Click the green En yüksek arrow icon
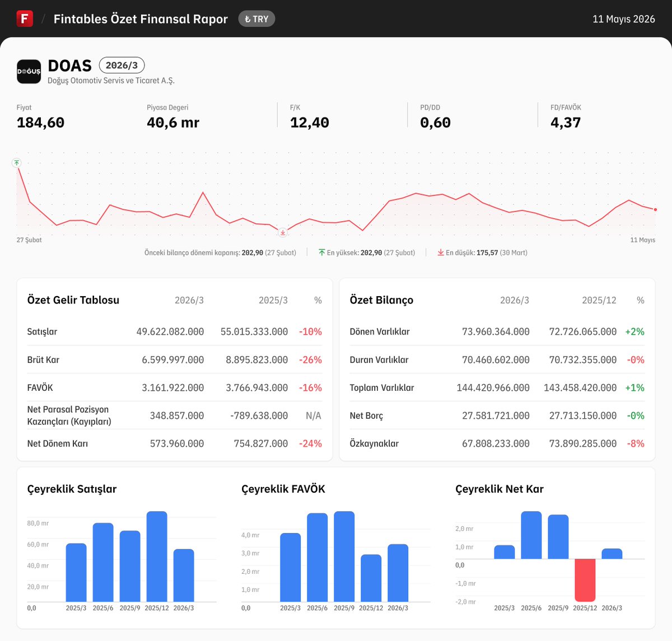 click(x=322, y=252)
